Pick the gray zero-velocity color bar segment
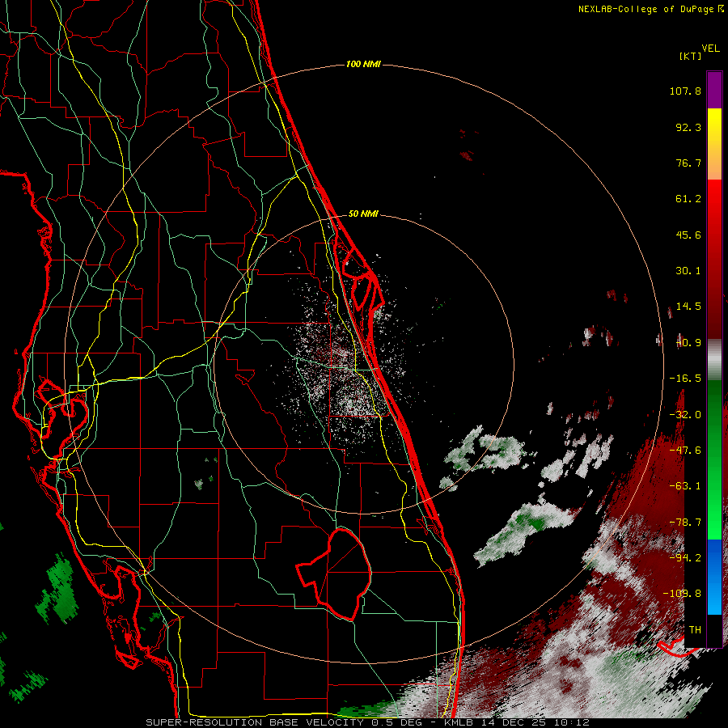The width and height of the screenshot is (728, 728). [714, 360]
